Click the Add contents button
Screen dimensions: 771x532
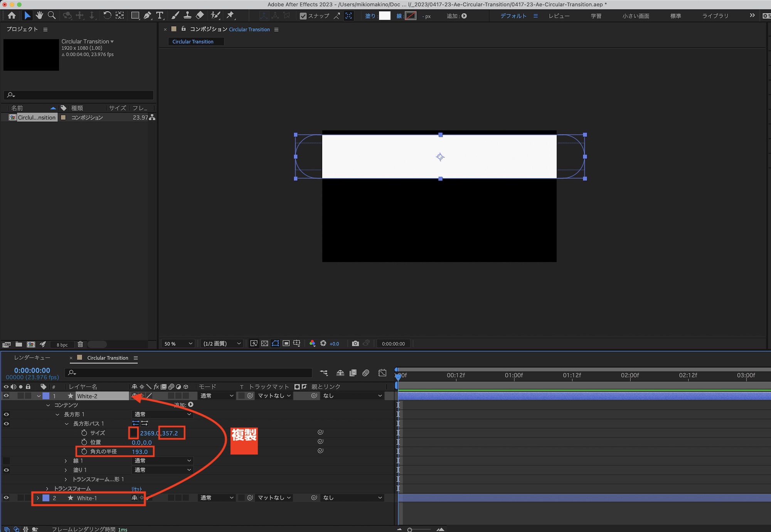coord(190,405)
